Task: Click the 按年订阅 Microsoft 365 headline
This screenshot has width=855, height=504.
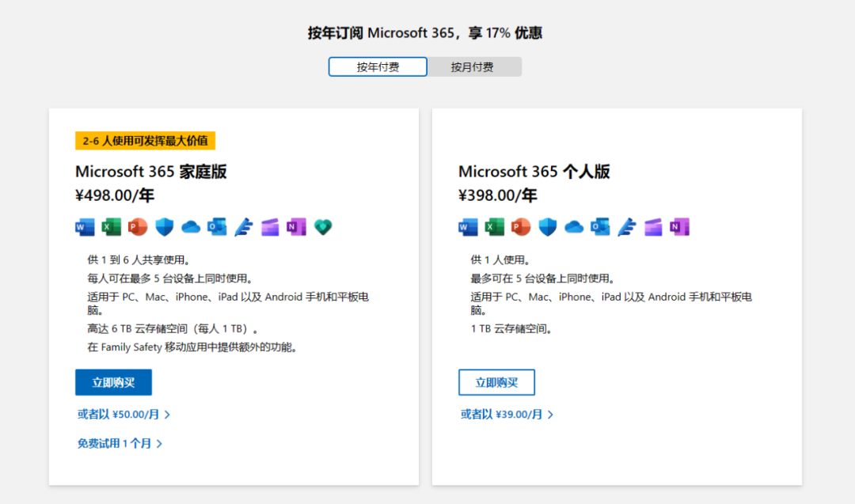Action: tap(425, 33)
